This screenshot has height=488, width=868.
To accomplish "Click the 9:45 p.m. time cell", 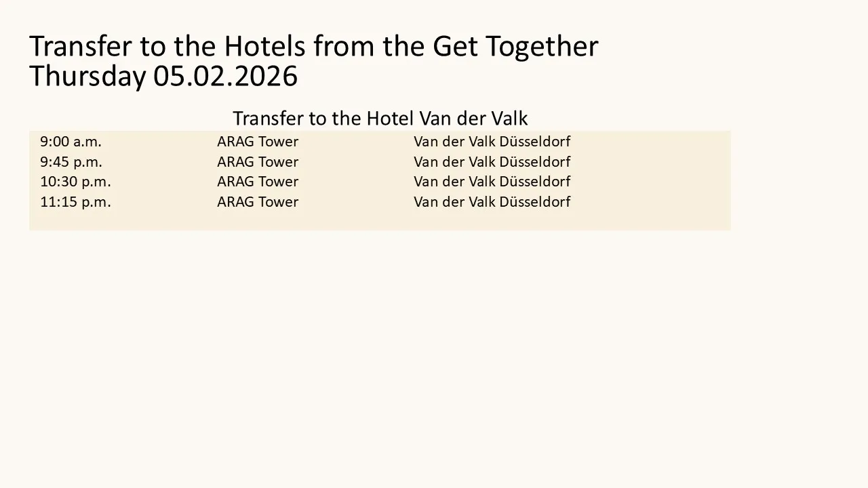I will tap(71, 162).
